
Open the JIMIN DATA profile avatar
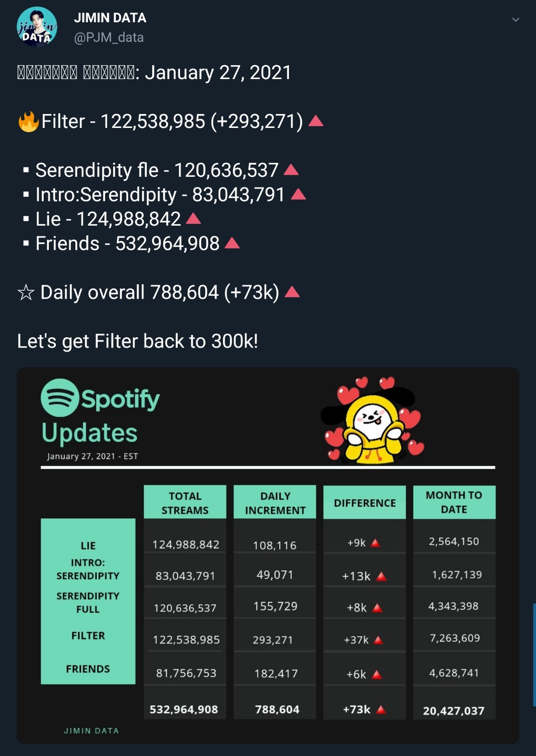37,27
